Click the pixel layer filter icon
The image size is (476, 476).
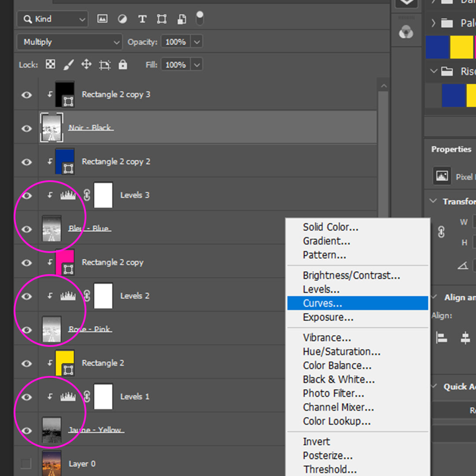[103, 19]
